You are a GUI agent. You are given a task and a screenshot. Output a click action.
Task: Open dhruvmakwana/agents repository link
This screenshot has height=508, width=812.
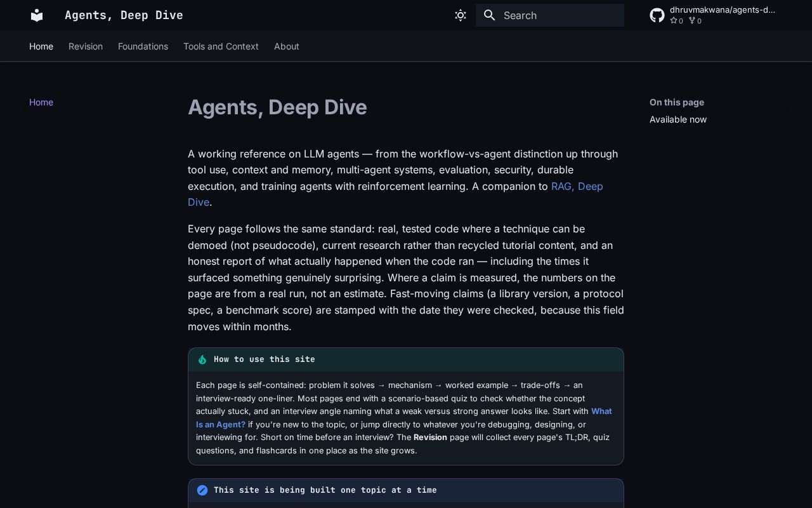point(723,10)
